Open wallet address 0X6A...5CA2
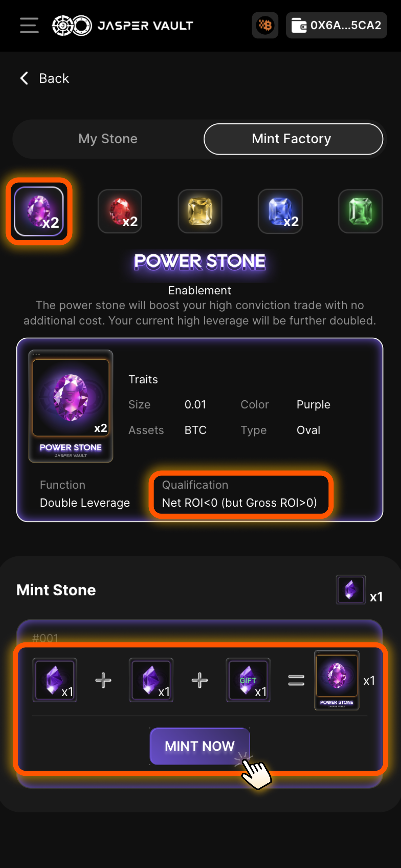Image resolution: width=401 pixels, height=868 pixels. tap(336, 25)
